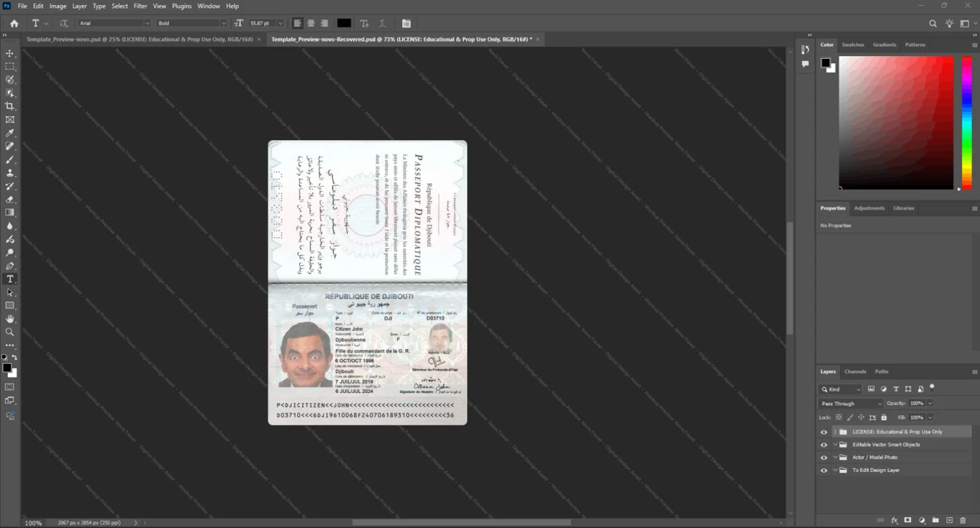The width and height of the screenshot is (980, 528).
Task: Select the Hand tool
Action: point(10,319)
